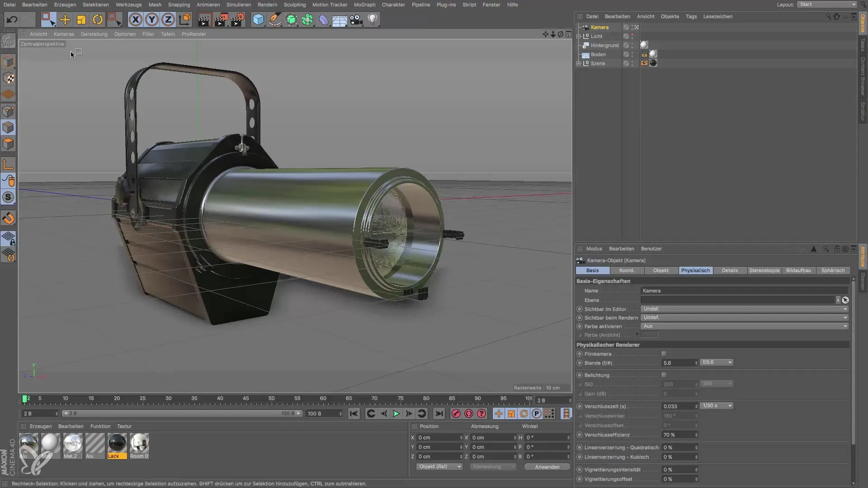
Task: Open Sichtbar im Editor dropdown
Action: pyautogui.click(x=745, y=309)
